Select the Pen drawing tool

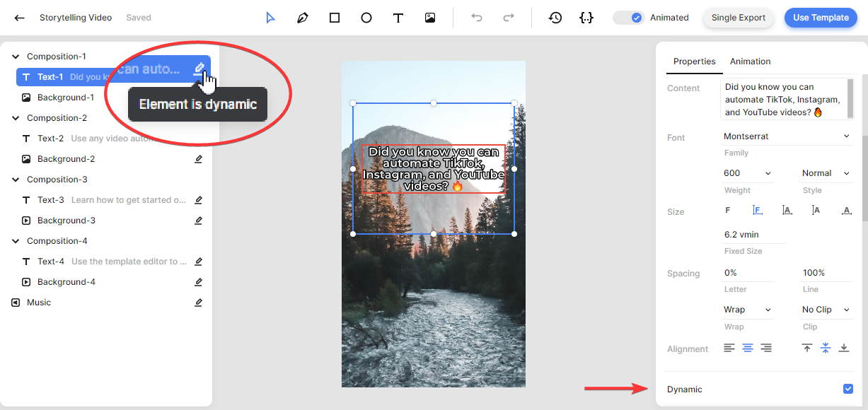303,18
